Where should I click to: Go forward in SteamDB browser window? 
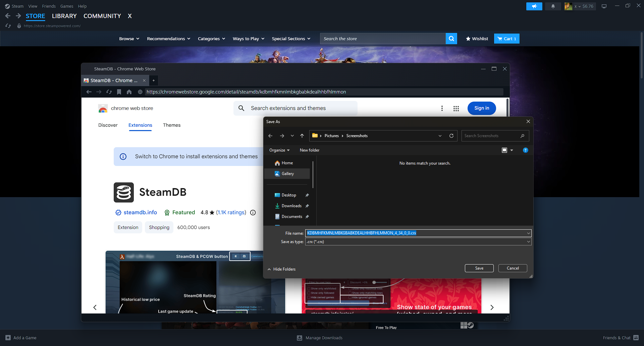click(x=99, y=92)
